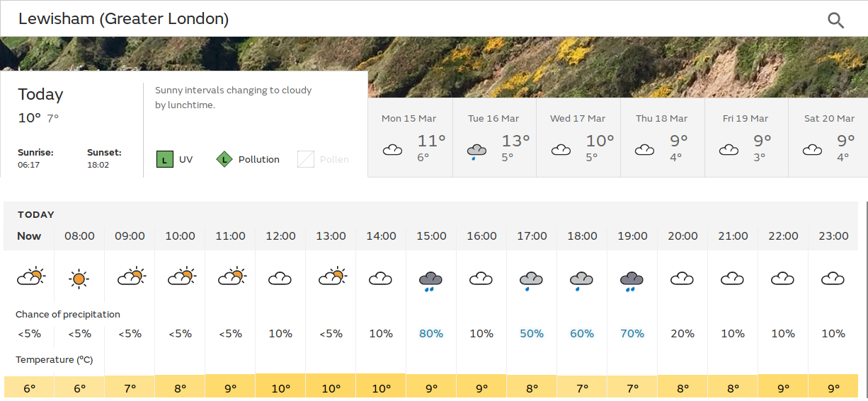Click the 10° temperature cell at 13:00
The height and width of the screenshot is (401, 868).
[x=331, y=388]
